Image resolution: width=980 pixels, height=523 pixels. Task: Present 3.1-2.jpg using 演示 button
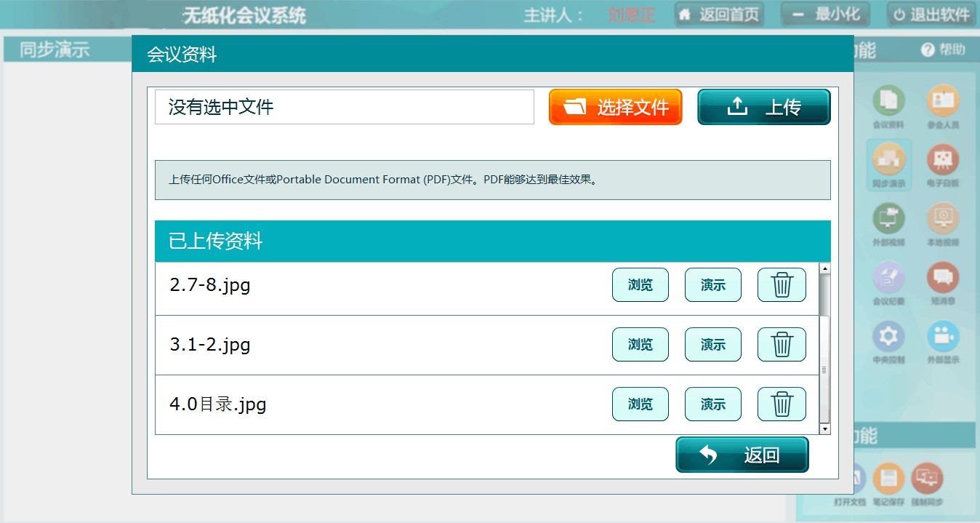[x=712, y=344]
